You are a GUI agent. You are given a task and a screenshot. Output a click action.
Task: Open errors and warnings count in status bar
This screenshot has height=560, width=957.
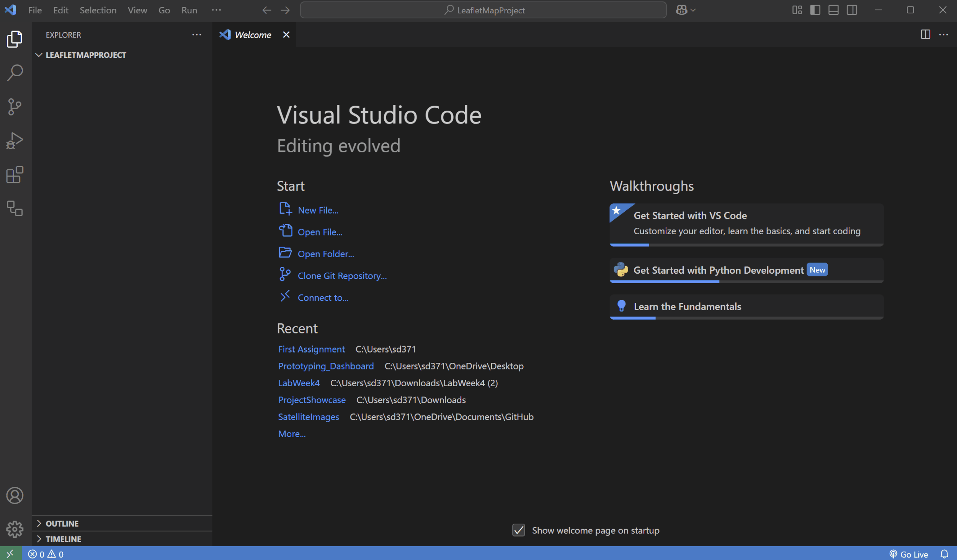[46, 554]
